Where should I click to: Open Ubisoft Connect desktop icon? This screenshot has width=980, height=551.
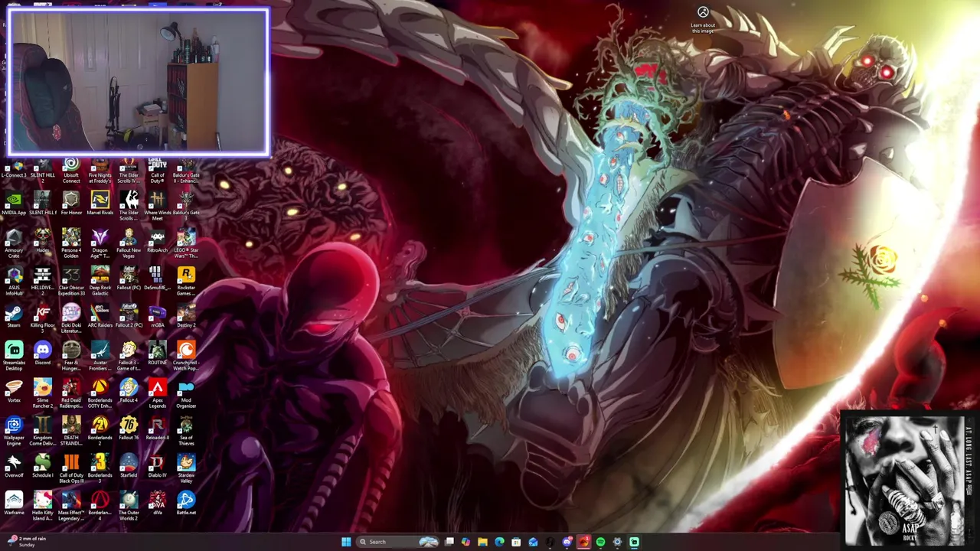coord(71,170)
